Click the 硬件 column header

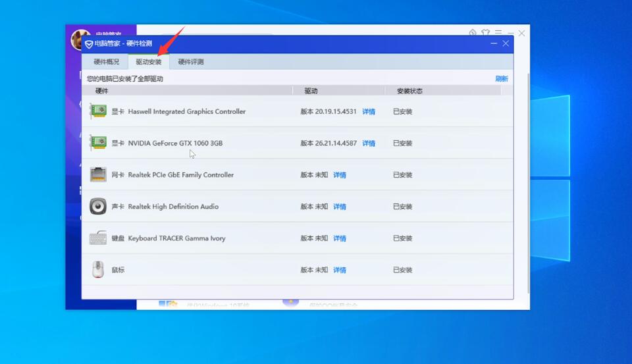[x=101, y=91]
